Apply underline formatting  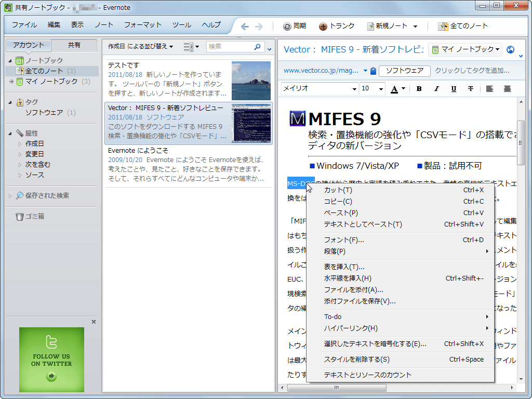click(x=454, y=89)
